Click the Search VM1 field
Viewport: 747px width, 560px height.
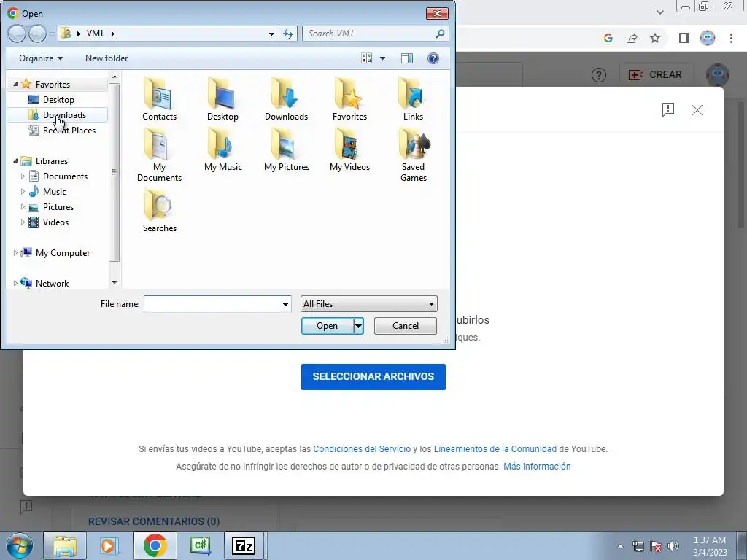368,34
